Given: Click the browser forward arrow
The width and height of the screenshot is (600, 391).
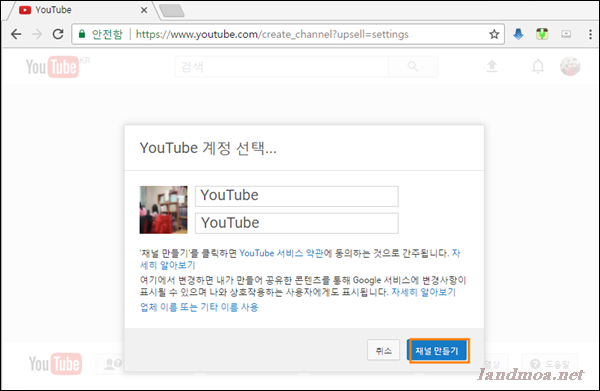Looking at the screenshot, I should tap(37, 34).
